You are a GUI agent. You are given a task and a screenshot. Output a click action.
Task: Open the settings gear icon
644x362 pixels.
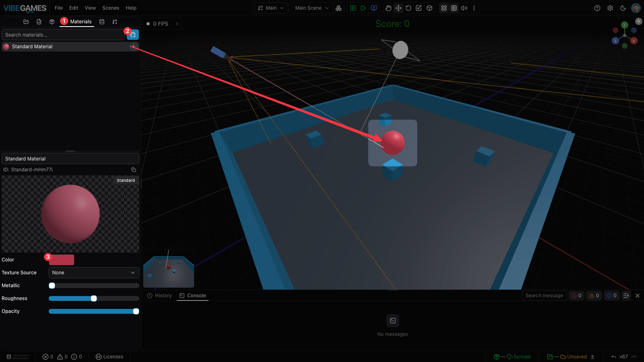(610, 8)
